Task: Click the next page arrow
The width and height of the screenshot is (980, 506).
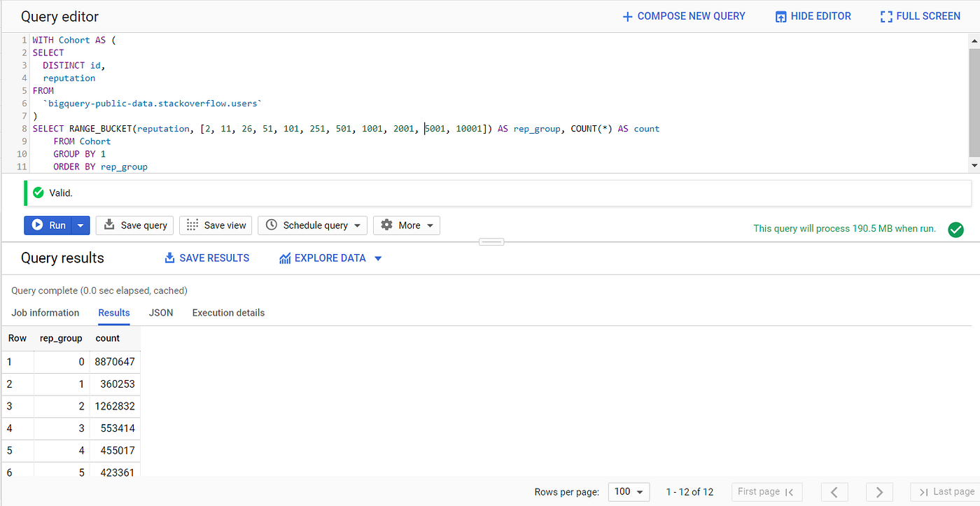Action: [x=879, y=492]
